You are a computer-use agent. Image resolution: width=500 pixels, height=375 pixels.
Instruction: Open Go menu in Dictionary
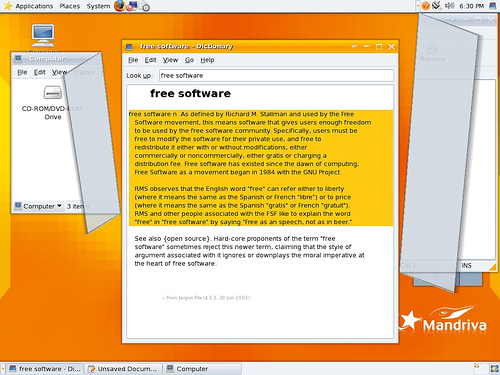click(189, 60)
